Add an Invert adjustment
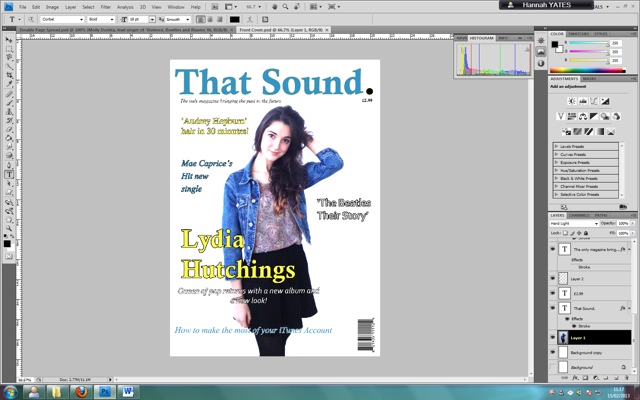Screen dimensions: 640x400 coord(567,131)
